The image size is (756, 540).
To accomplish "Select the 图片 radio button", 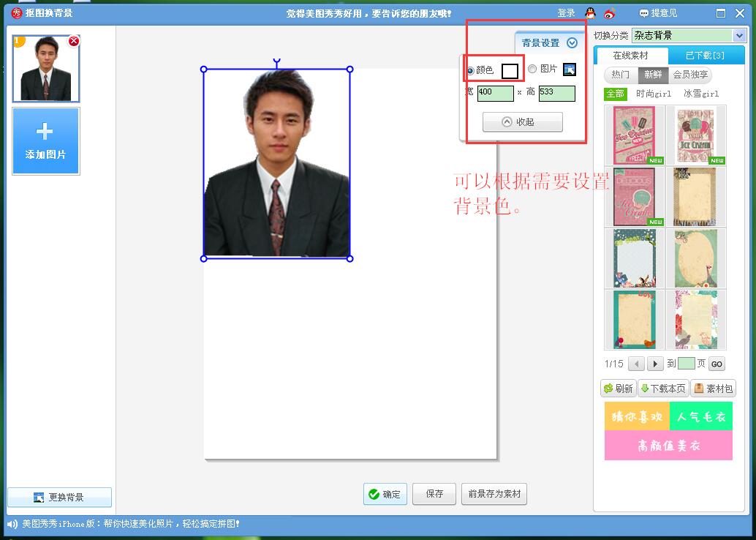I will (532, 69).
